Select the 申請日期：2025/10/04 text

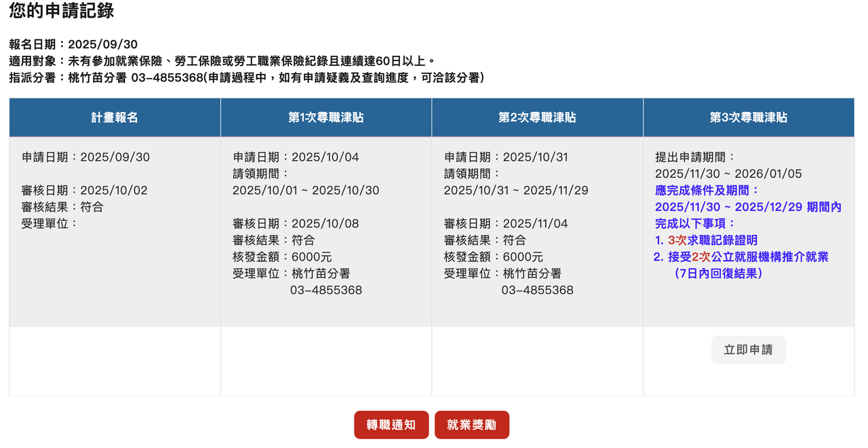click(296, 157)
